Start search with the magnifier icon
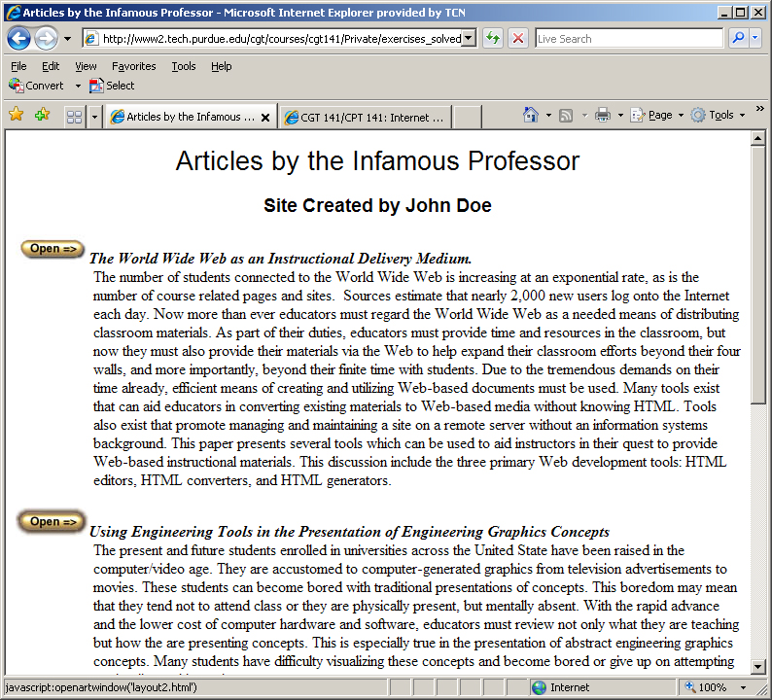The width and height of the screenshot is (772, 700). click(x=738, y=38)
